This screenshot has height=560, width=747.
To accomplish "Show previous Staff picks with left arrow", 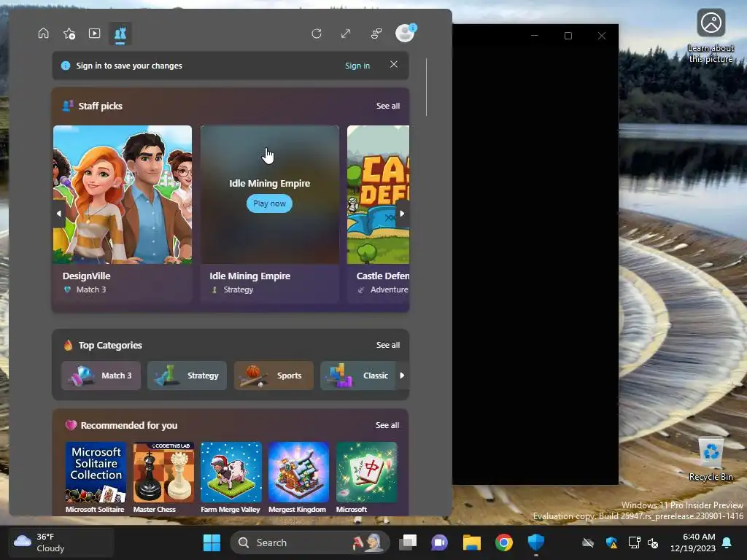I will coord(58,214).
